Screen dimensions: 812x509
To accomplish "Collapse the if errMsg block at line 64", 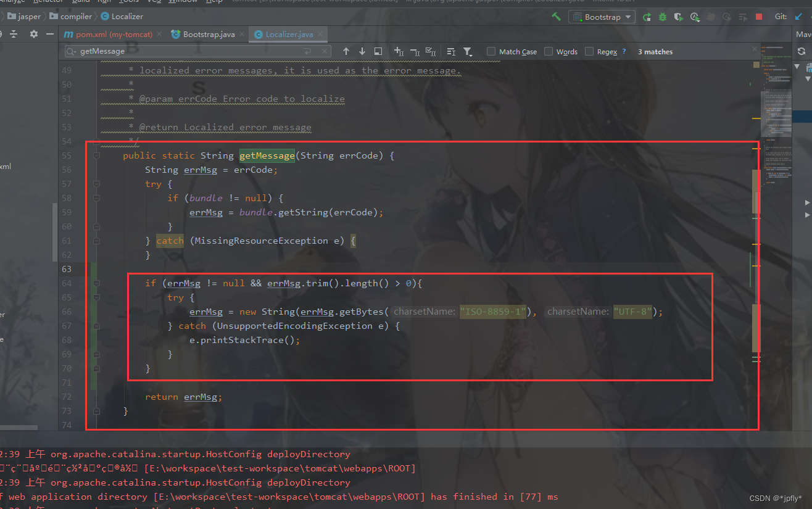I will (96, 284).
